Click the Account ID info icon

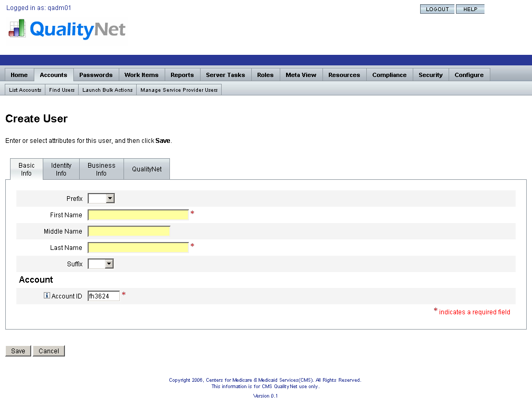tap(47, 295)
